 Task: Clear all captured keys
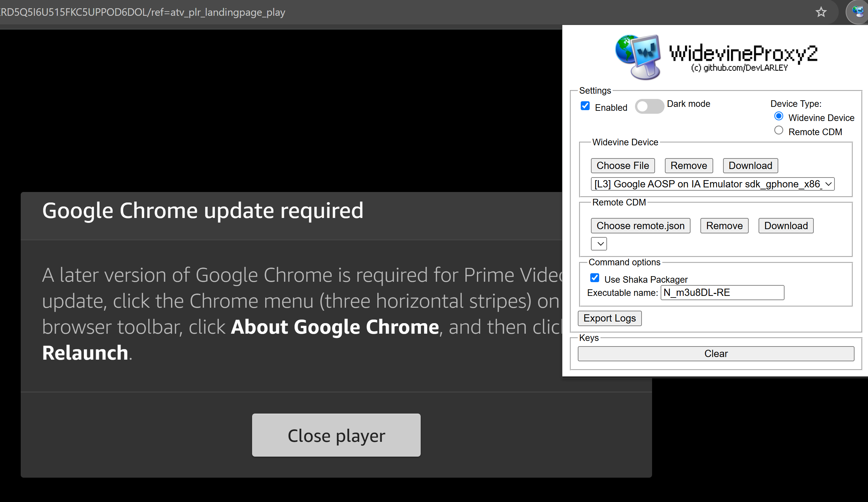(x=716, y=353)
